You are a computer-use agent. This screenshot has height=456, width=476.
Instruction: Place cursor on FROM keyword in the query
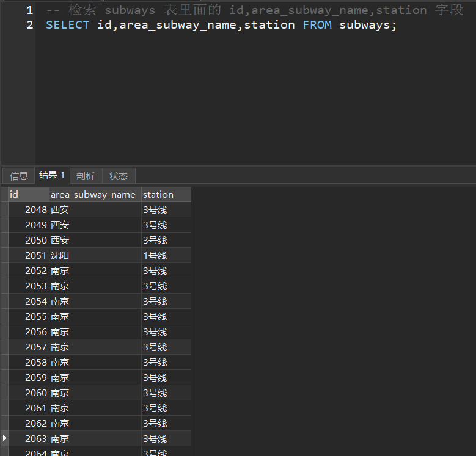pos(317,25)
